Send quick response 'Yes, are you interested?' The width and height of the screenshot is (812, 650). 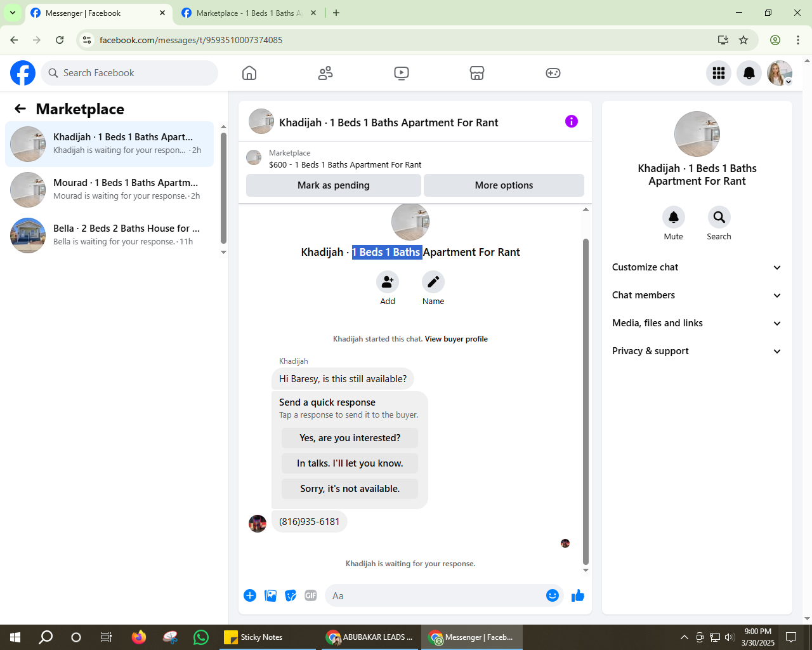coord(350,438)
